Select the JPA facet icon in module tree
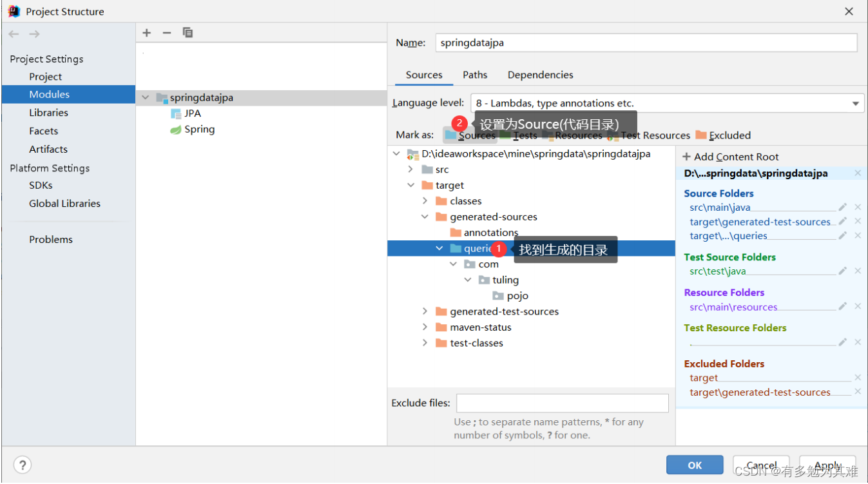 pos(176,113)
